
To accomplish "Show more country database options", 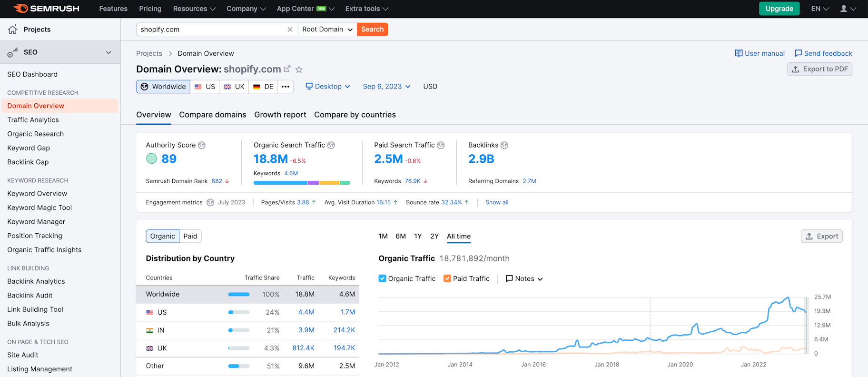I will (286, 87).
